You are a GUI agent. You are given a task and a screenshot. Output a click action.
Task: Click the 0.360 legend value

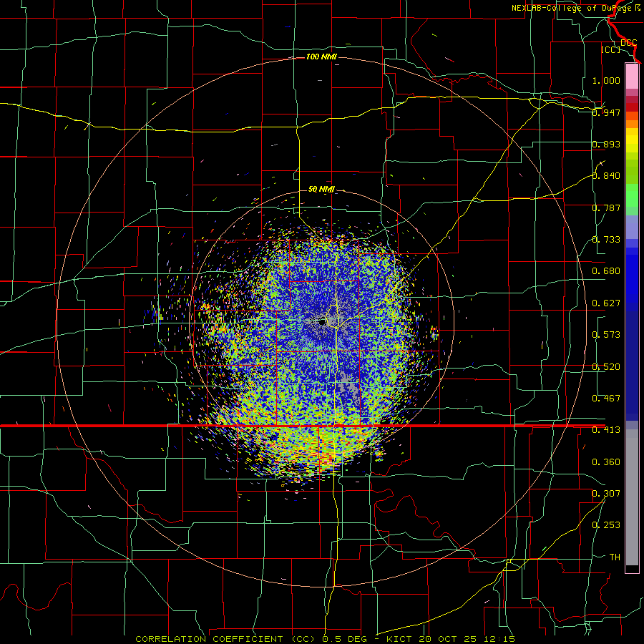click(606, 462)
